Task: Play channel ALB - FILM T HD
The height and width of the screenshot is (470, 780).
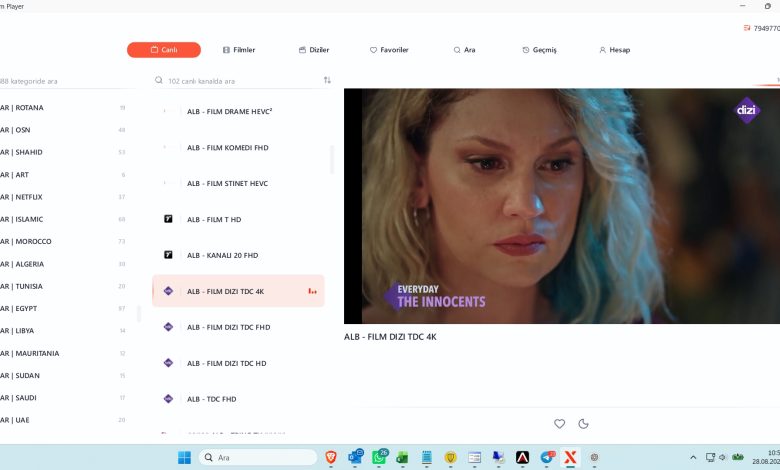Action: click(x=238, y=219)
